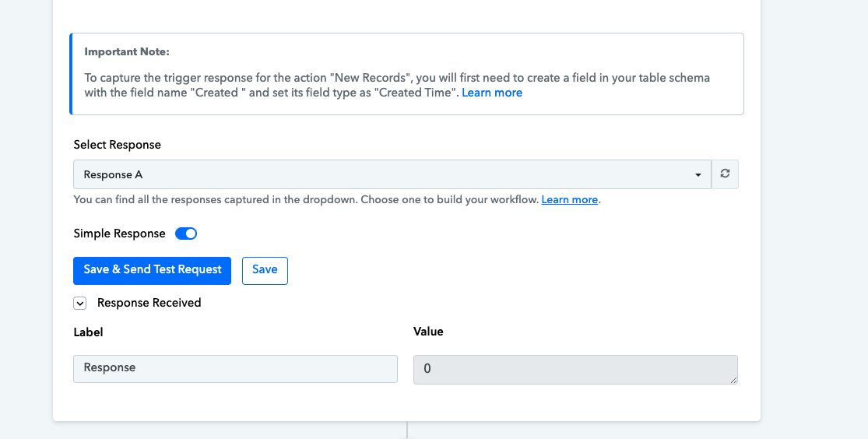Open the Select Response dropdown
868x439 pixels.
392,174
